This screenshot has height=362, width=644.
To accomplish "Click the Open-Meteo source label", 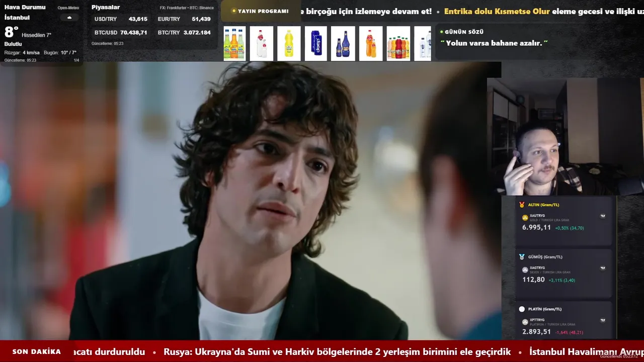I will [68, 8].
